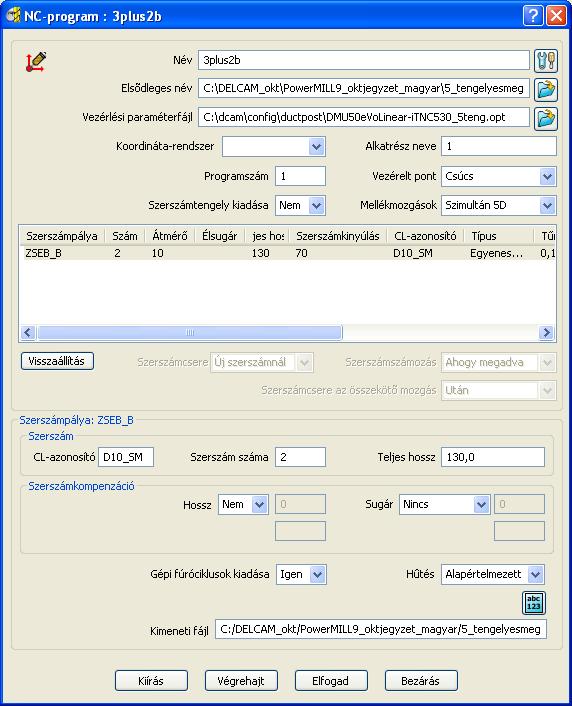Click the Programszám input field
The width and height of the screenshot is (572, 706).
(300, 176)
